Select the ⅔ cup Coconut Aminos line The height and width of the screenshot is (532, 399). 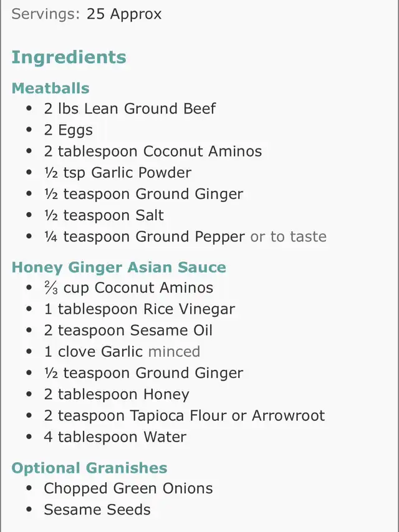tap(128, 288)
